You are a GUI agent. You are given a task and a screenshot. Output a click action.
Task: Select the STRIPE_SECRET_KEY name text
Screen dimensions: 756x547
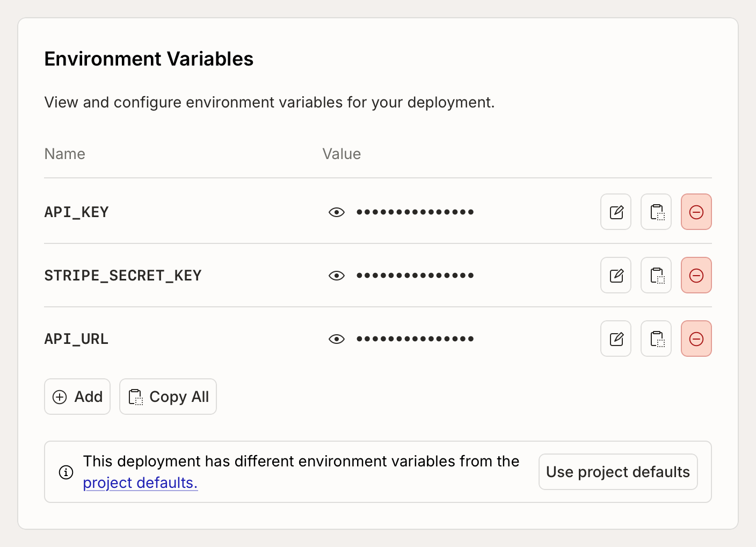[x=123, y=276]
